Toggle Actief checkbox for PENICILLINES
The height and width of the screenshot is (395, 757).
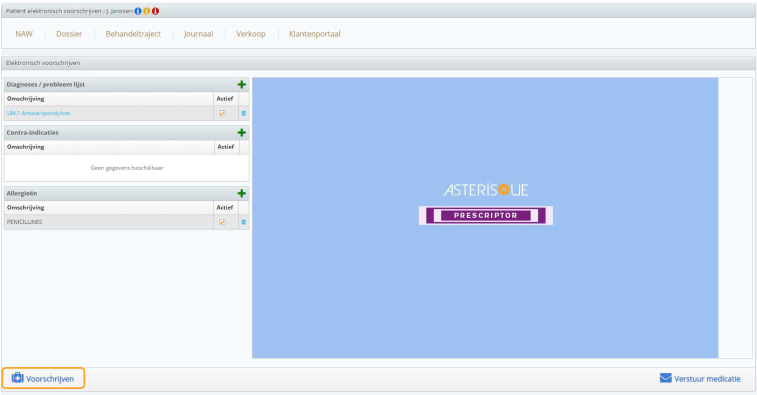(x=222, y=222)
